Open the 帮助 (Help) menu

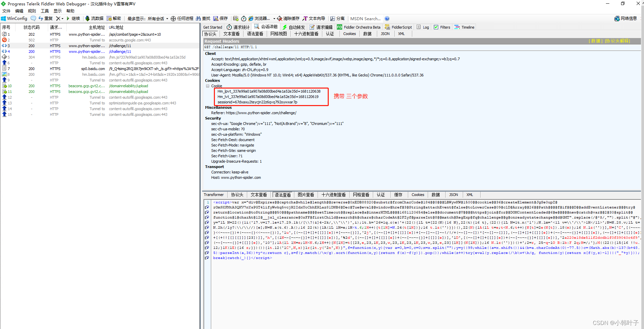click(x=70, y=11)
